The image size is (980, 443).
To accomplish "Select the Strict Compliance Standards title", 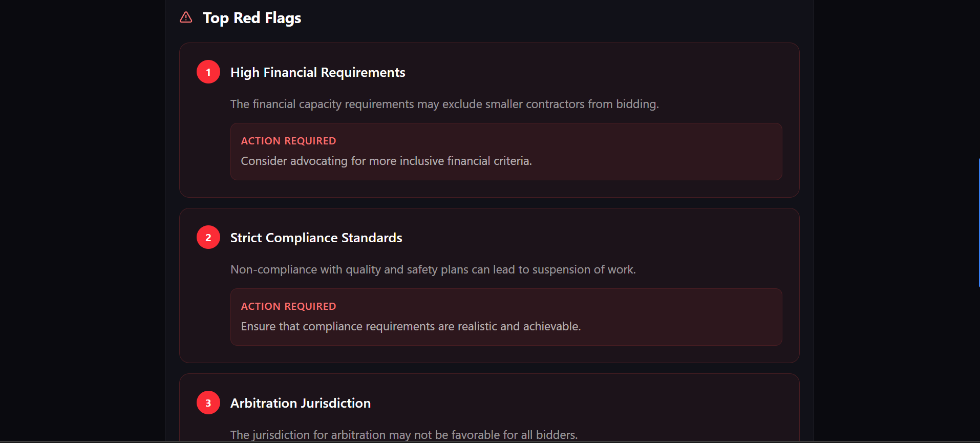I will point(316,238).
